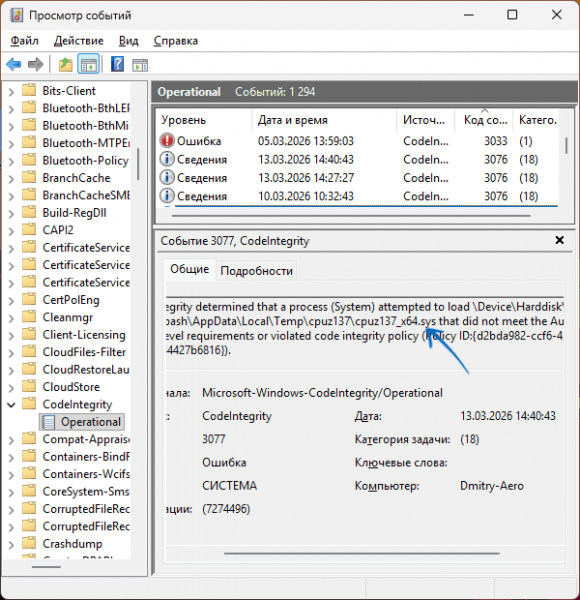The height and width of the screenshot is (600, 580).
Task: Select the CloudFiles-Filter tree item
Action: click(x=84, y=352)
